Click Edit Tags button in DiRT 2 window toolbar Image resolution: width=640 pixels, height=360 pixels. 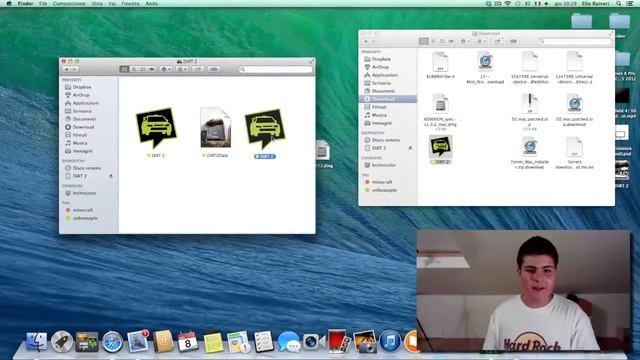(213, 69)
